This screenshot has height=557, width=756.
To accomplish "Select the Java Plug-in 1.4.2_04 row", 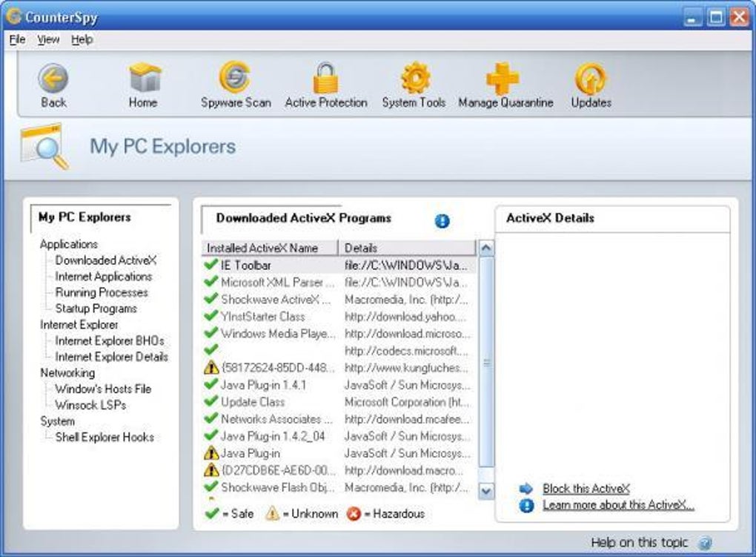I will pyautogui.click(x=339, y=436).
